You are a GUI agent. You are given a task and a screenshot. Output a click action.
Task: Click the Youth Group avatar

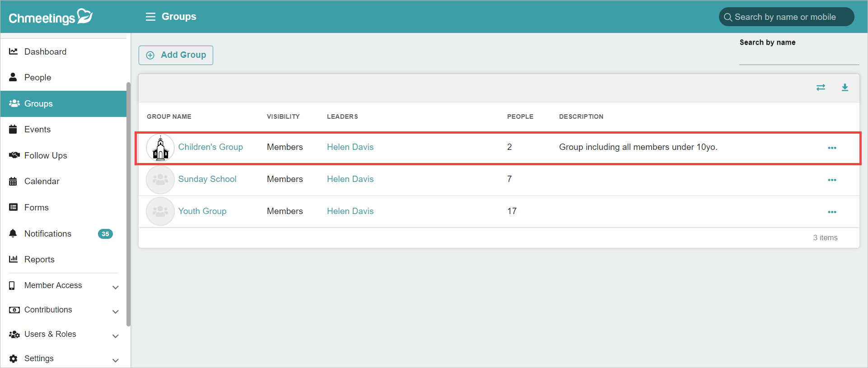[x=160, y=211]
